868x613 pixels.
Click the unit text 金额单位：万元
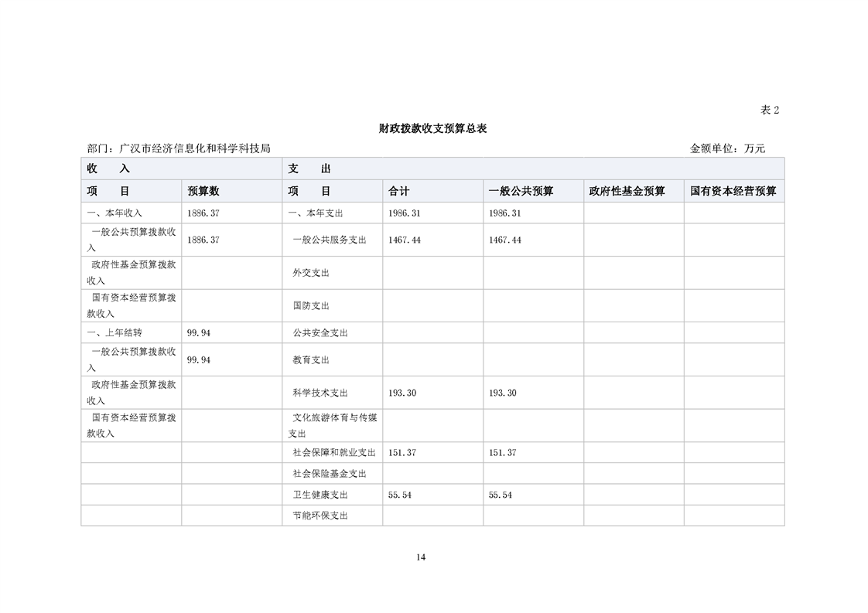point(727,148)
